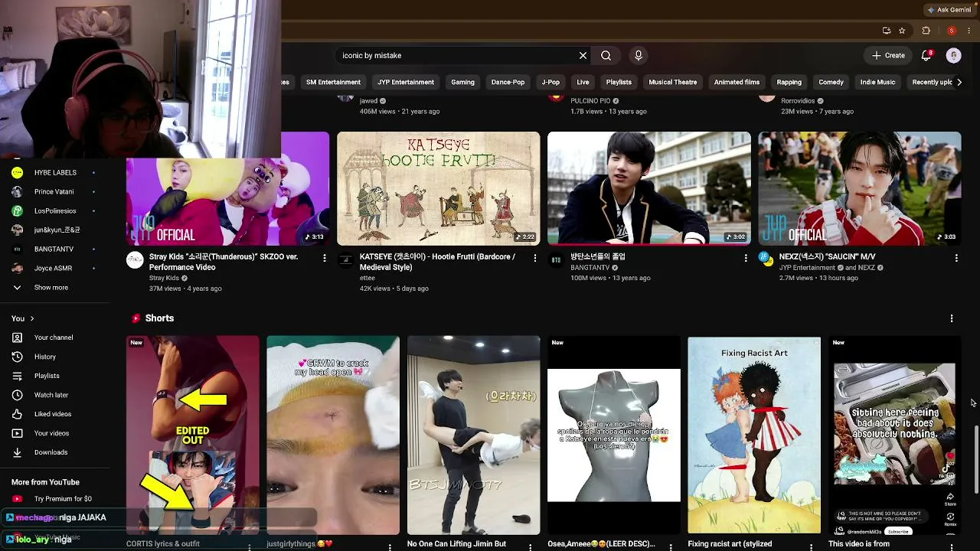
Task: Open Downloads in the sidebar
Action: click(x=51, y=452)
